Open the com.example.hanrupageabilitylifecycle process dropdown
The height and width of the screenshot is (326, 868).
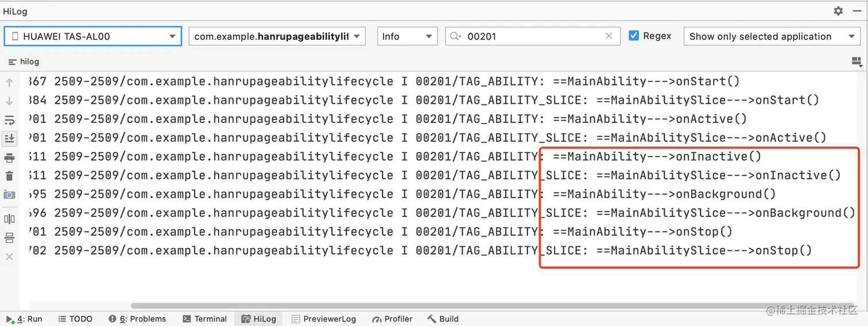tap(277, 36)
